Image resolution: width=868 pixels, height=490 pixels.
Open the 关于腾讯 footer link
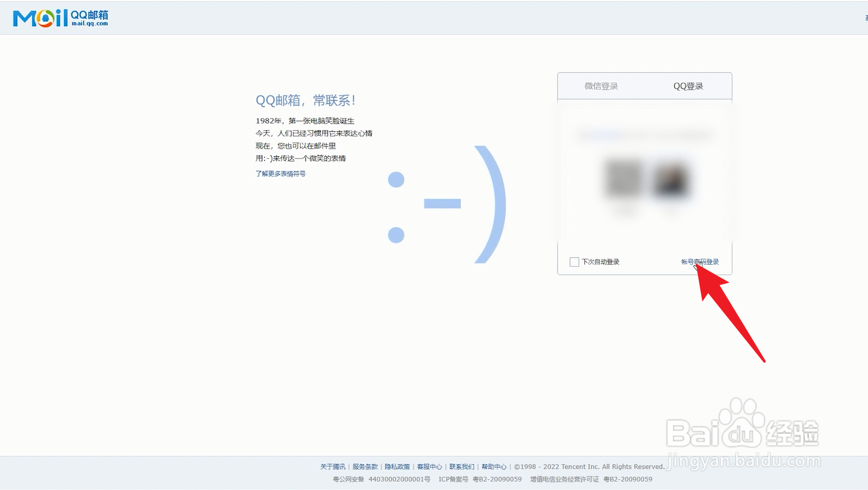coord(333,467)
